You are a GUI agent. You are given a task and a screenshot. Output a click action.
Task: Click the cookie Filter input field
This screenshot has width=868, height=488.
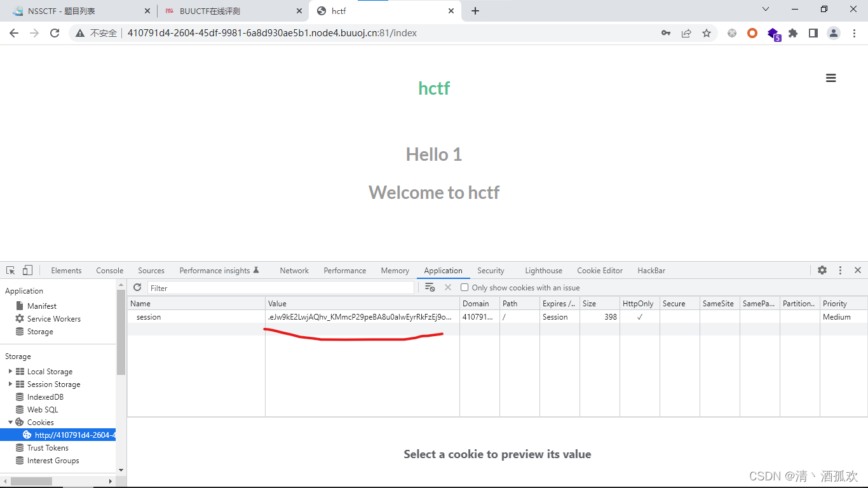[x=280, y=288]
